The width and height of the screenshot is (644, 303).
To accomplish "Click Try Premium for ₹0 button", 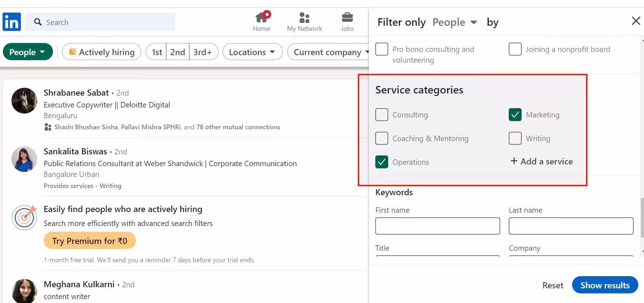I will [x=90, y=241].
